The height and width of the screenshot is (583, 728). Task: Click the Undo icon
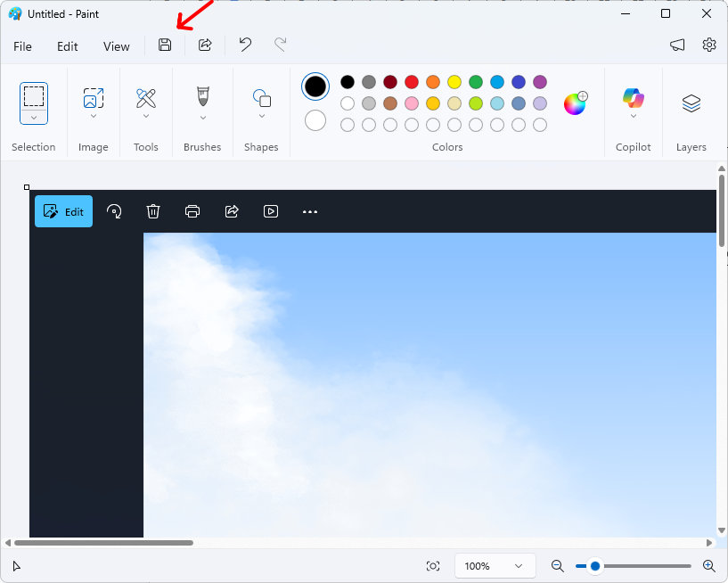(x=244, y=45)
